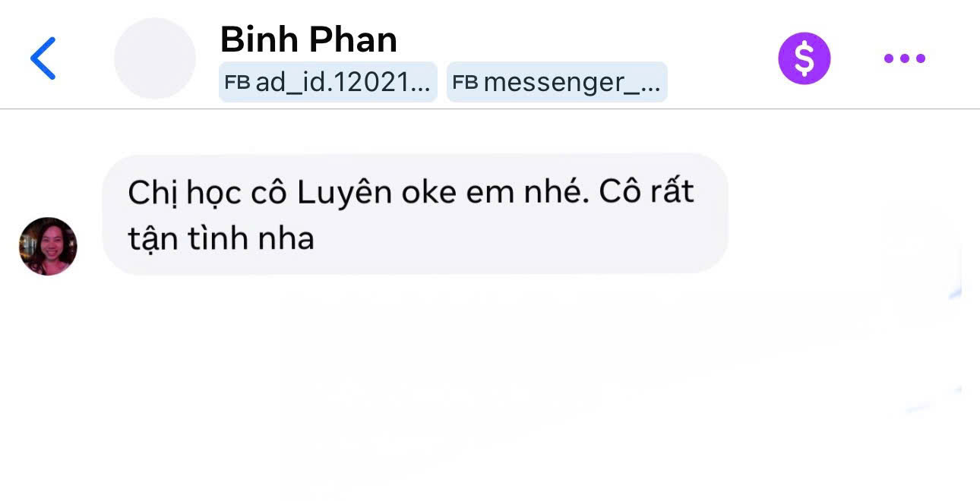Click the FB badge on the ad_id tag
Viewport: 980px width, 501px height.
coord(238,82)
